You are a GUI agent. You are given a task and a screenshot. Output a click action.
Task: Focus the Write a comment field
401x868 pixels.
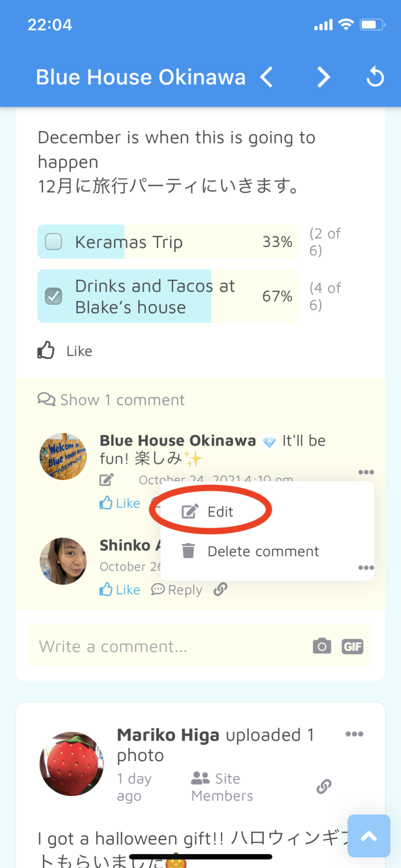165,646
